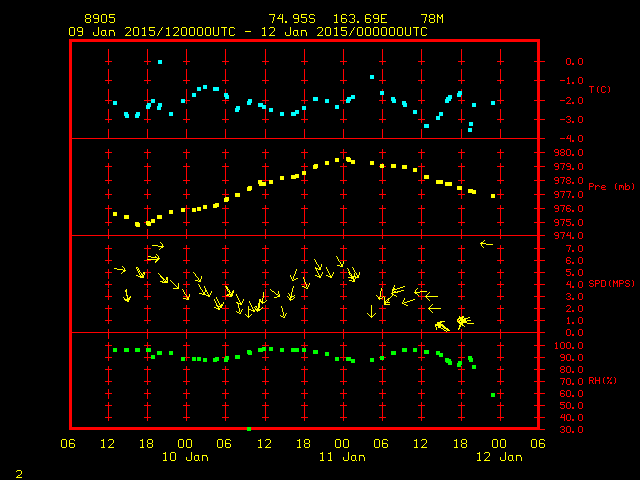Click the "10 Jan" date label

click(185, 457)
